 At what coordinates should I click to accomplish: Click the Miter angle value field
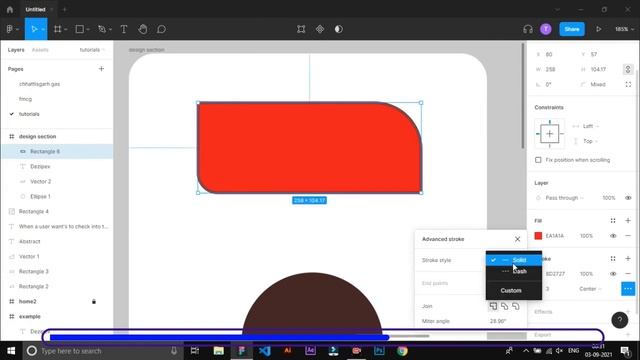[498, 321]
